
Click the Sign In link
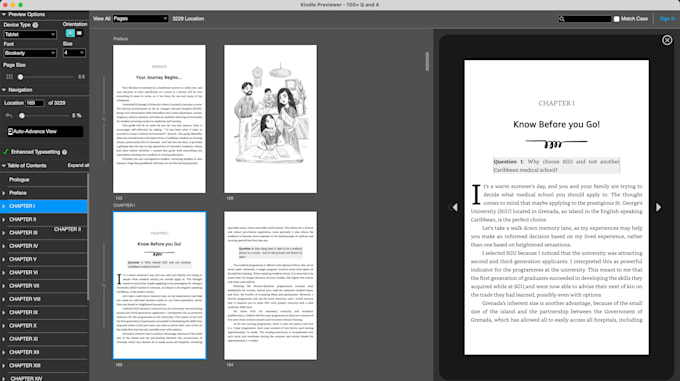click(667, 19)
